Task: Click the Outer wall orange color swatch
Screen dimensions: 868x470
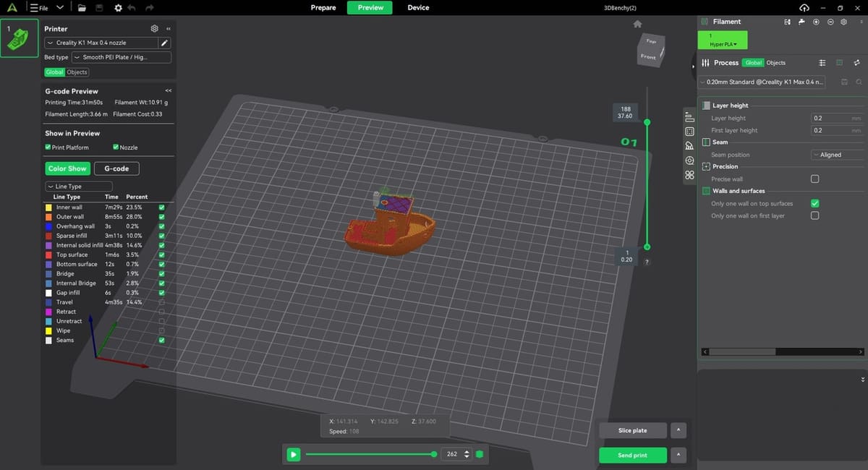Action: coord(48,216)
